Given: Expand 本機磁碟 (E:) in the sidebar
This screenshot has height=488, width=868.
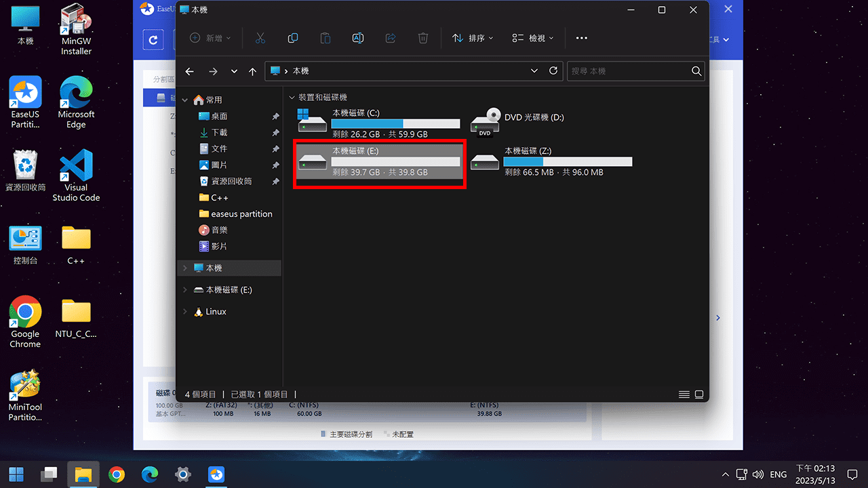Looking at the screenshot, I should (184, 289).
